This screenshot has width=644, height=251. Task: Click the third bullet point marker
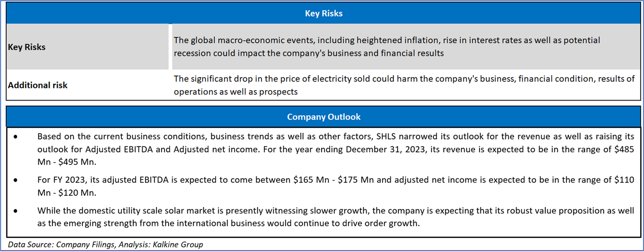[x=16, y=211]
